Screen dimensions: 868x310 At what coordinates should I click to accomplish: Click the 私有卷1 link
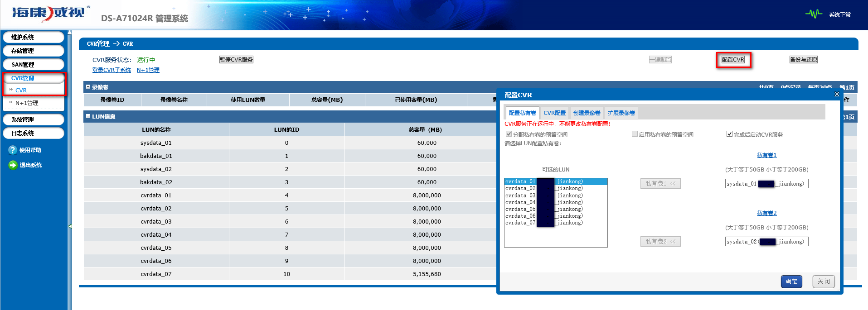coord(766,155)
